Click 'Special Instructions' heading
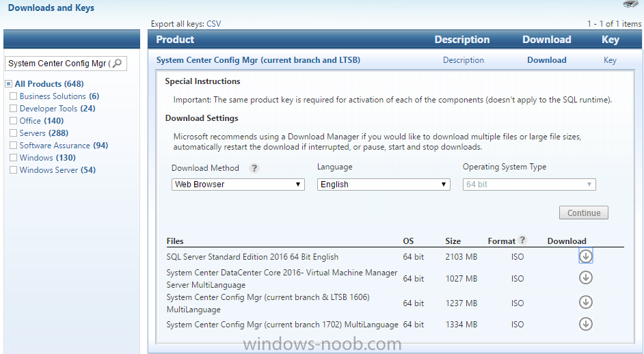Image resolution: width=644 pixels, height=354 pixels. pyautogui.click(x=202, y=81)
